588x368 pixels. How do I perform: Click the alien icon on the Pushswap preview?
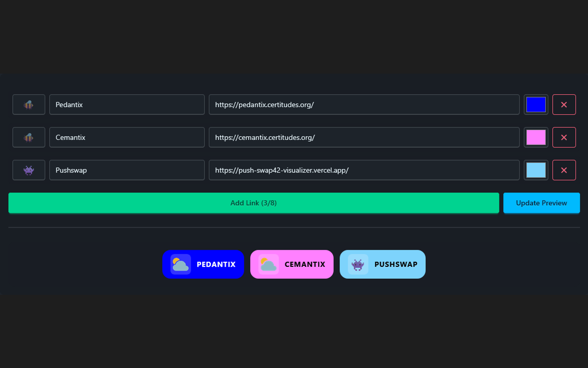(x=358, y=264)
